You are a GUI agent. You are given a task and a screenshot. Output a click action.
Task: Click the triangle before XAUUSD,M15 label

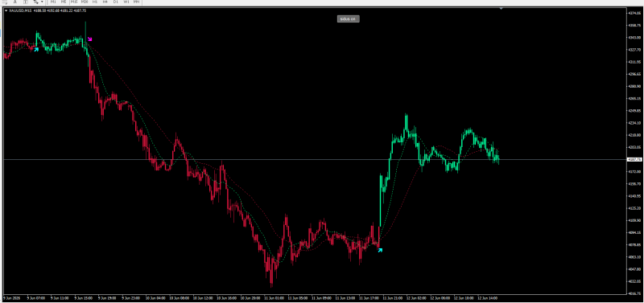click(6, 10)
